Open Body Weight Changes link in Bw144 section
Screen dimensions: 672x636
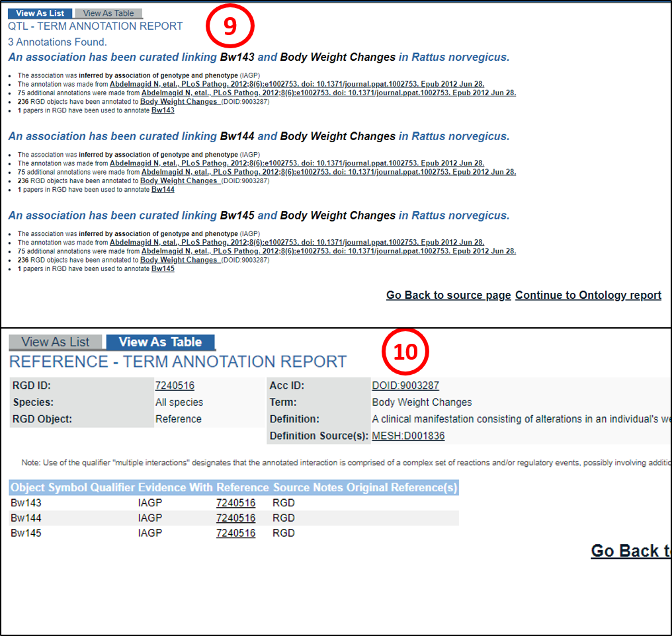179,181
